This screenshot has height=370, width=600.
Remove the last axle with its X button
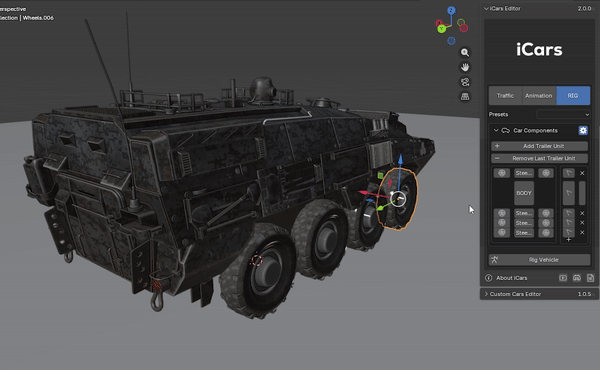[582, 233]
